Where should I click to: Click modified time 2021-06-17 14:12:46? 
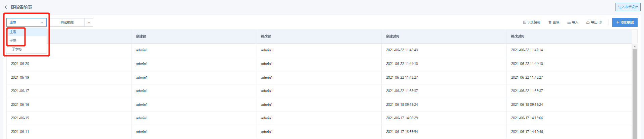click(x=527, y=132)
